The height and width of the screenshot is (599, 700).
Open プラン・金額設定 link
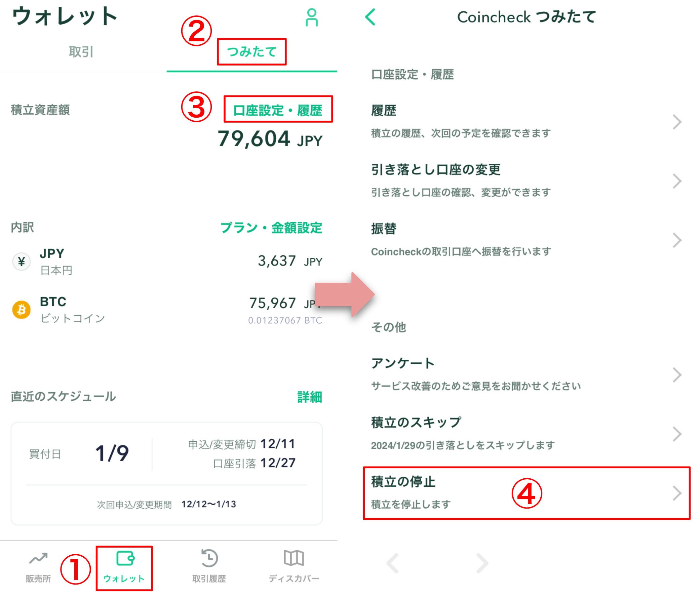271,228
